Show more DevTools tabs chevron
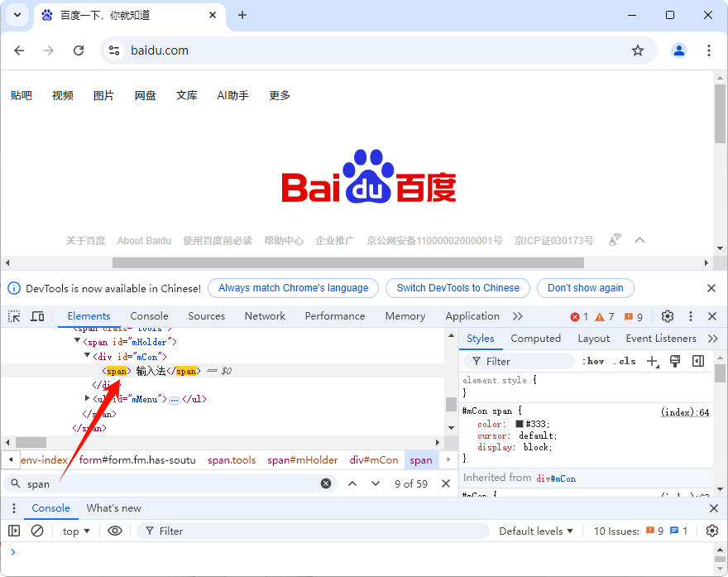The width and height of the screenshot is (728, 577). click(518, 316)
